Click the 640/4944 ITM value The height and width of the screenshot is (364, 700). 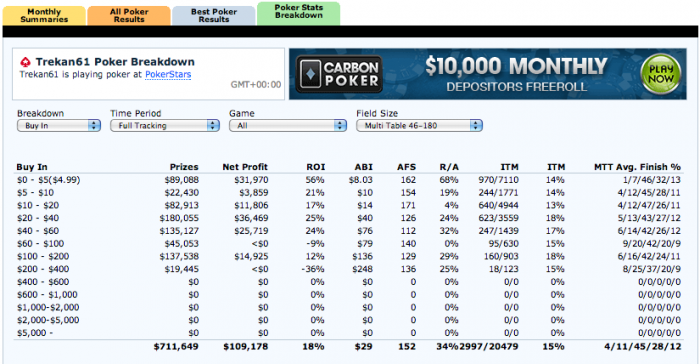(x=499, y=205)
